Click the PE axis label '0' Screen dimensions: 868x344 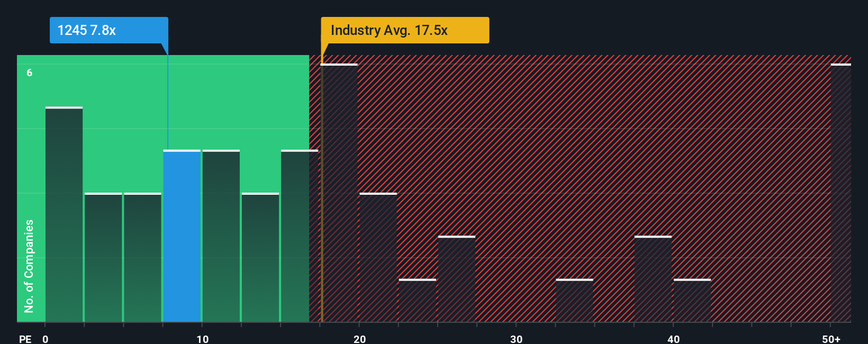pyautogui.click(x=46, y=339)
